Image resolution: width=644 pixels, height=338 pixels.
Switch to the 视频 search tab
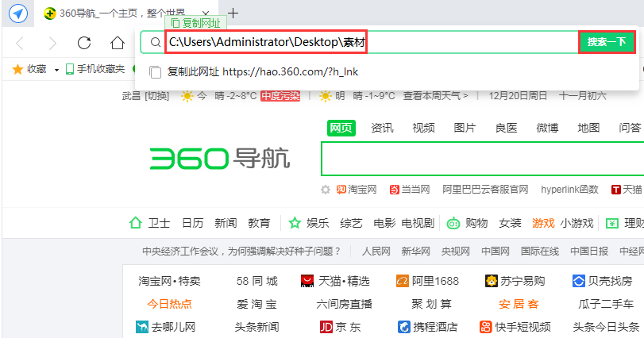[423, 128]
